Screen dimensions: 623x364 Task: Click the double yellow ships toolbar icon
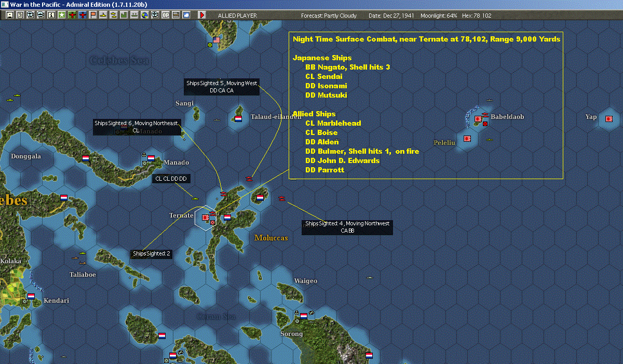[113, 15]
